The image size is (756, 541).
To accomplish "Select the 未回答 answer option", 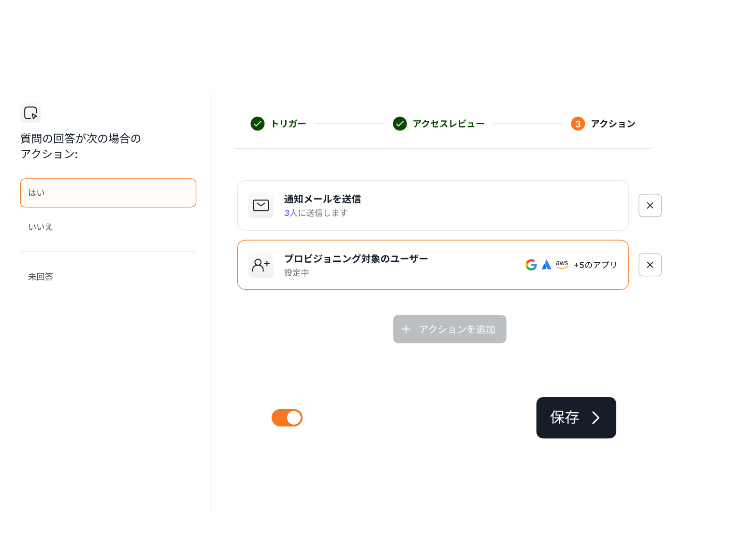I will (108, 277).
